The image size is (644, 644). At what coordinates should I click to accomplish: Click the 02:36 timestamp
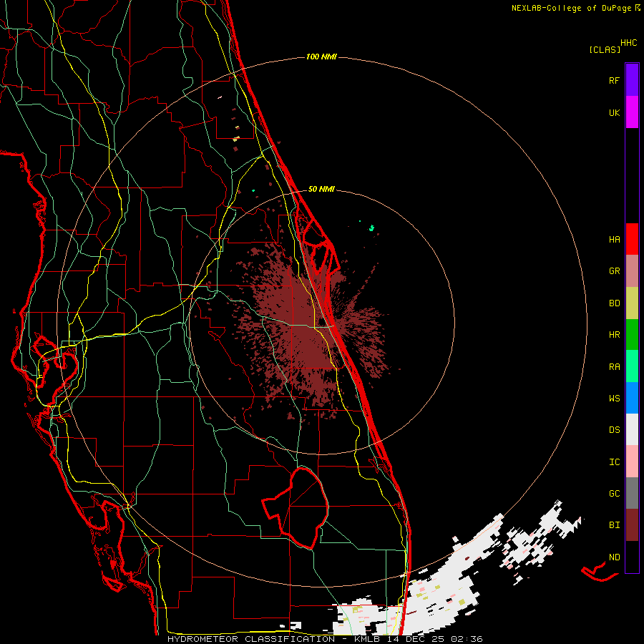(x=467, y=639)
